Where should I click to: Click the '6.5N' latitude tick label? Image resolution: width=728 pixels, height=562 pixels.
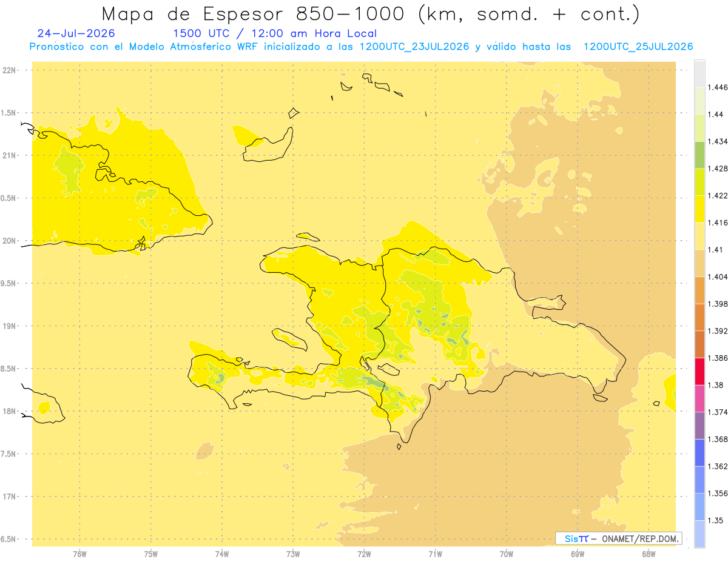pyautogui.click(x=8, y=539)
